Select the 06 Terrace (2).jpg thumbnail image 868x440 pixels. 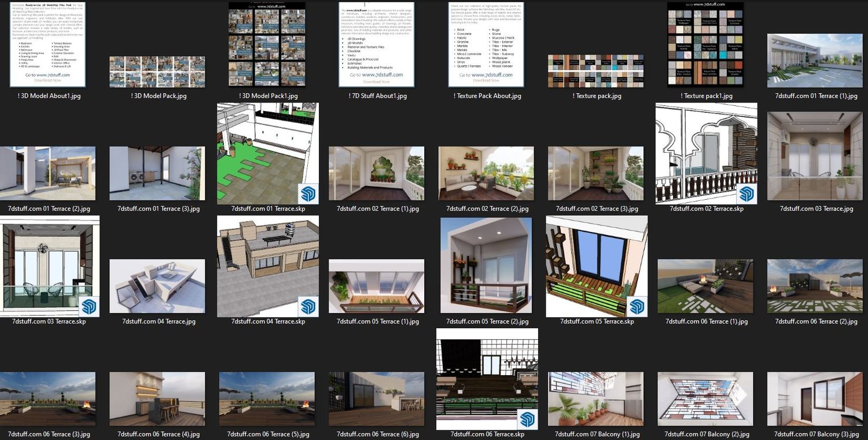(815, 287)
